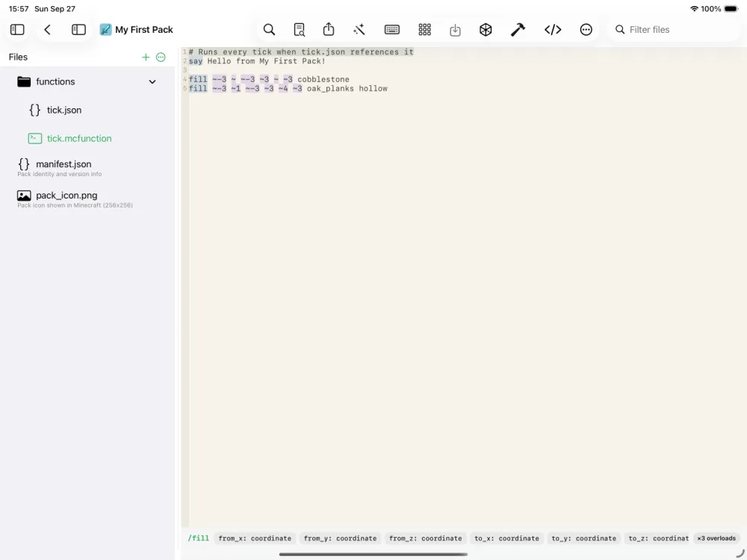Click the tick.mcfunction terminal icon

pos(35,139)
